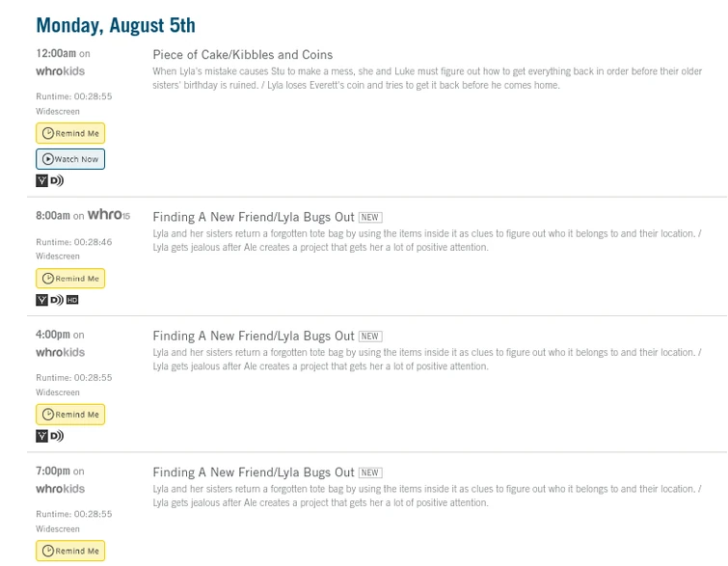Open the whro15 channel logo at 8:00am

pyautogui.click(x=109, y=215)
